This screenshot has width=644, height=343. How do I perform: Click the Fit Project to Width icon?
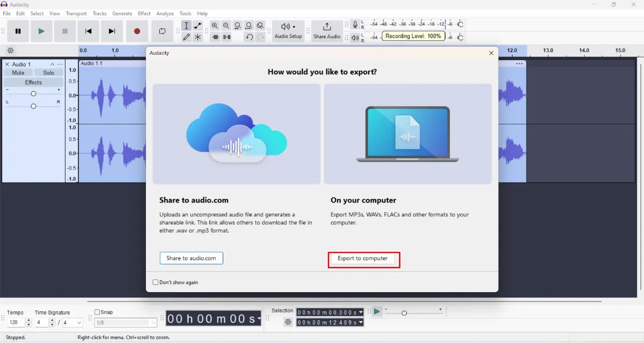(249, 25)
